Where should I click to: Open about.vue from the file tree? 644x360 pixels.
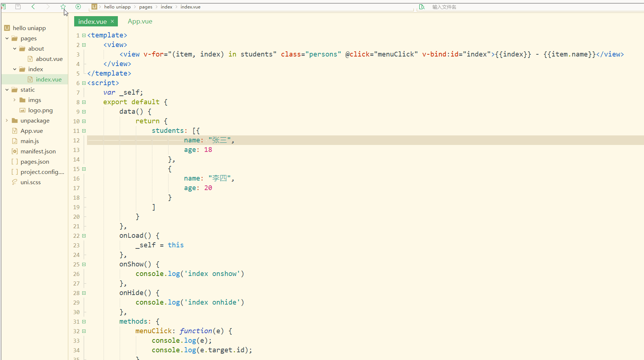click(x=49, y=59)
